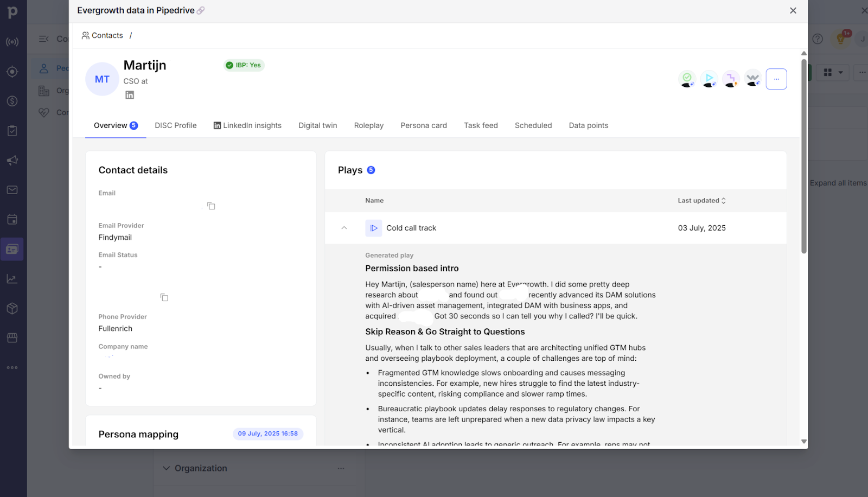
Task: Collapse the Cold call track play row
Action: (343, 228)
